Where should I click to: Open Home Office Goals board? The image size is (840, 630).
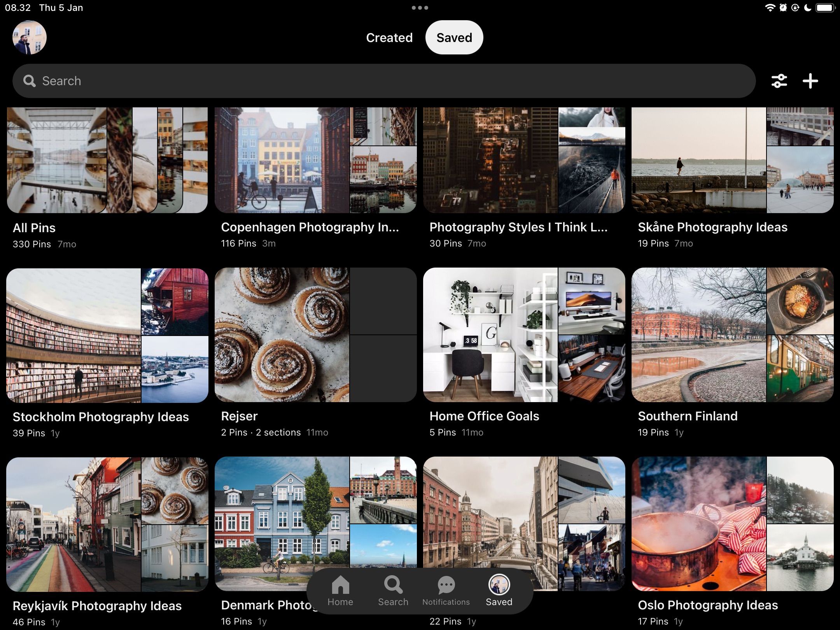pyautogui.click(x=524, y=334)
